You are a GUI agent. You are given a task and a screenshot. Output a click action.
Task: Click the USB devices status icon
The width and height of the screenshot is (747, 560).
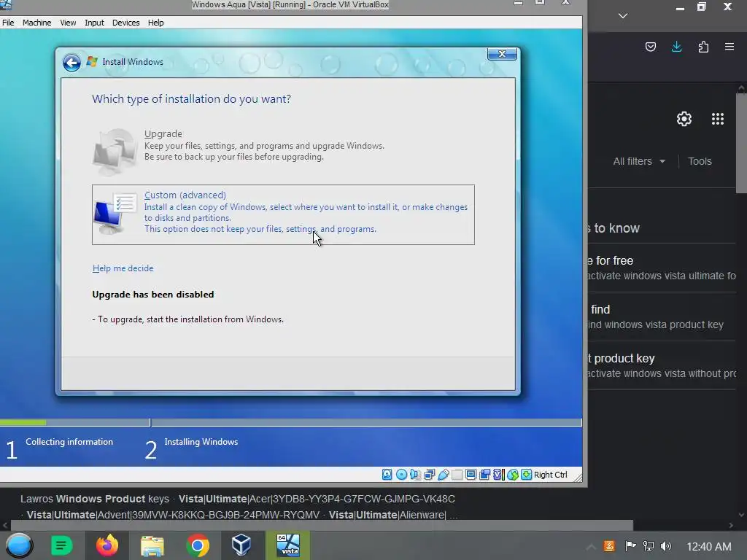(x=443, y=474)
